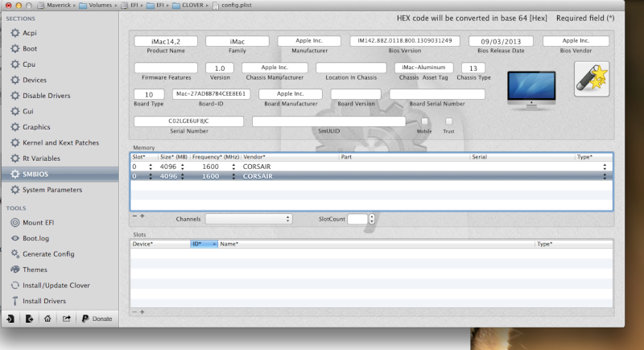Click the Family field
The width and height of the screenshot is (644, 350).
tap(237, 41)
